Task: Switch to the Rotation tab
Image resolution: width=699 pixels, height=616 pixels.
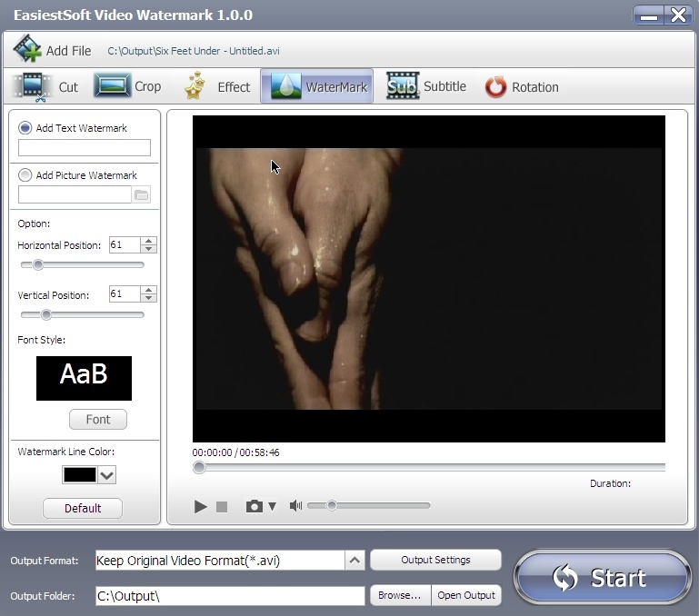Action: pos(522,87)
